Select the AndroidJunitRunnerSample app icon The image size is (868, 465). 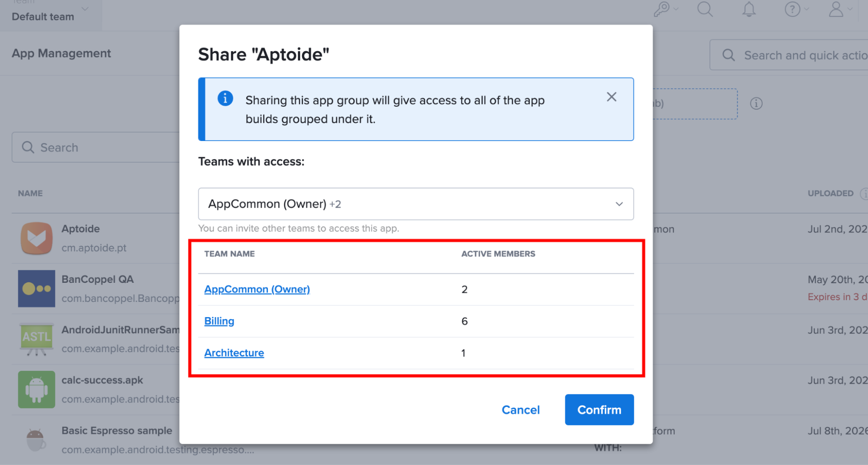tap(36, 339)
